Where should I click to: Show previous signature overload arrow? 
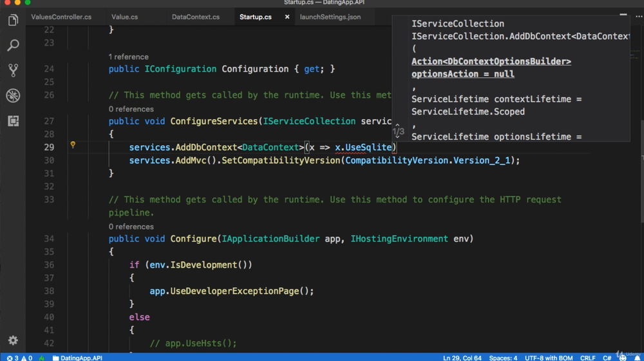tap(397, 125)
